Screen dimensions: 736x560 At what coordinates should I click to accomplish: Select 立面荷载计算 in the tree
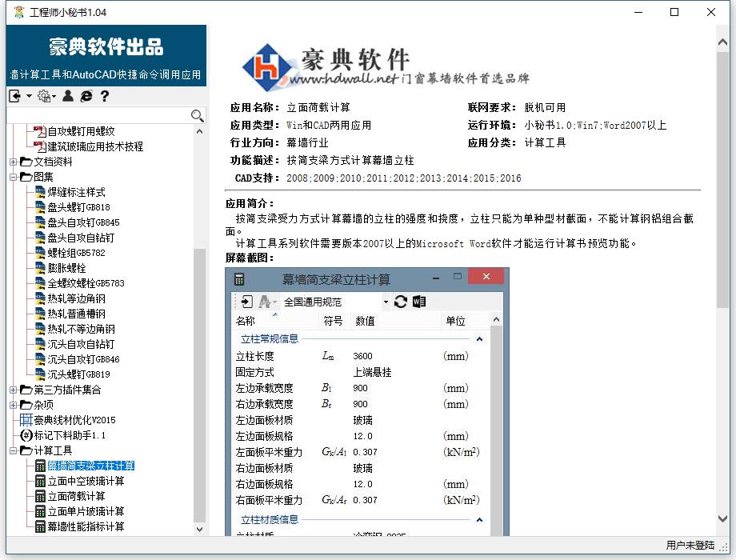coord(76,496)
